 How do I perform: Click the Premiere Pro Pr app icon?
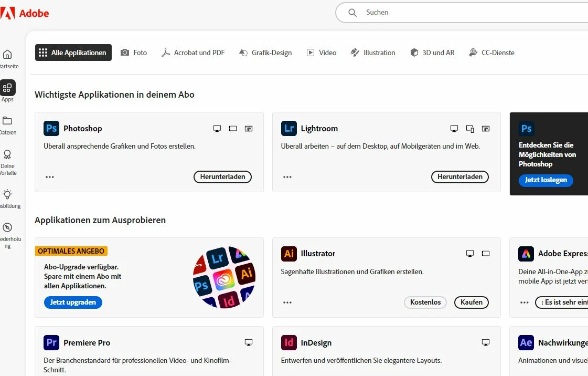point(51,342)
